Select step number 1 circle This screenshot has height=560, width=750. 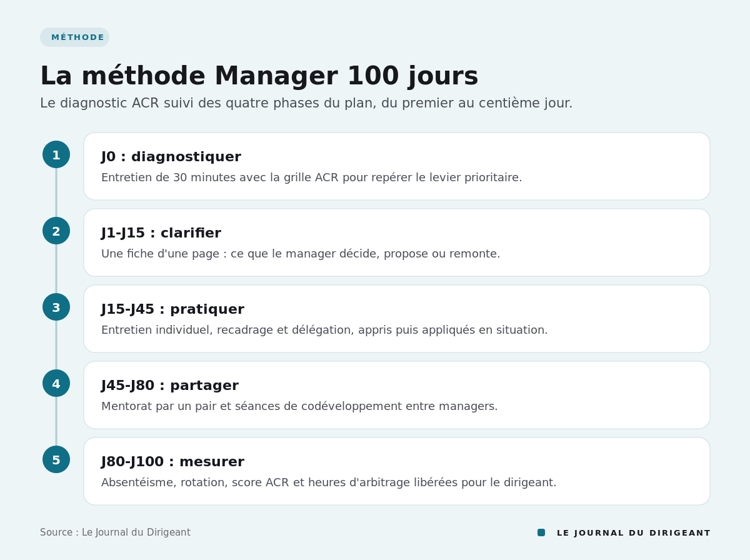coord(56,154)
